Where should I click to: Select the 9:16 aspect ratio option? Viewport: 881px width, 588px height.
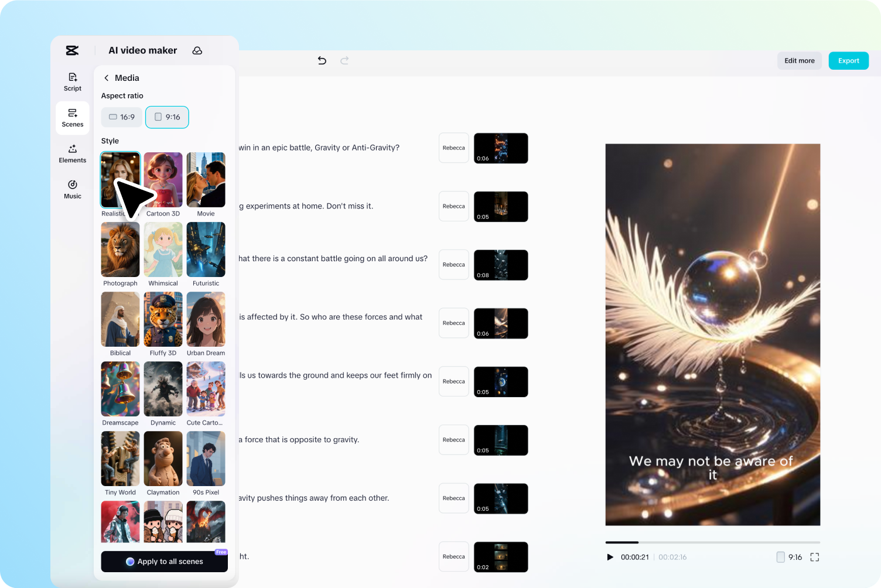(167, 117)
